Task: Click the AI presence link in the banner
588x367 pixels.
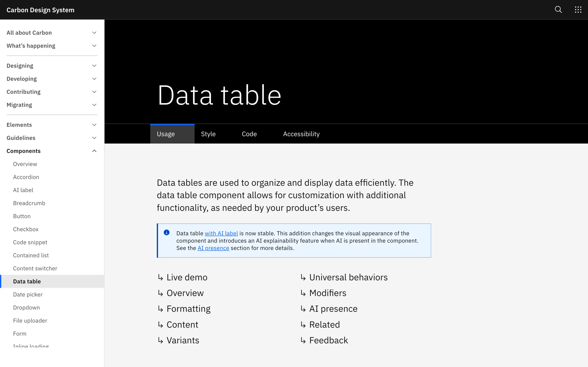Action: (x=213, y=248)
